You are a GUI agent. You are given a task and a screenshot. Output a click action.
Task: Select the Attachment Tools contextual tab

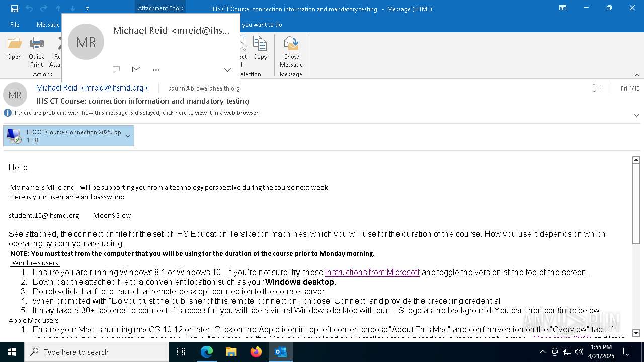coord(160,8)
